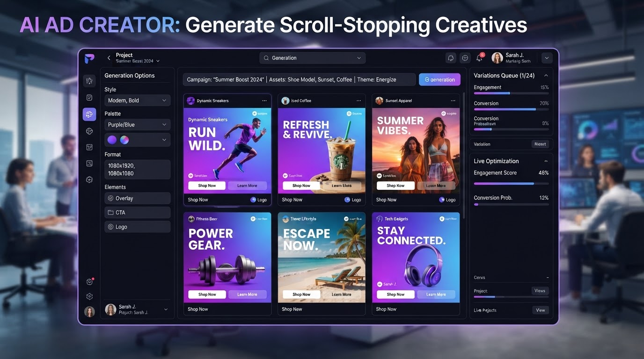
Task: Click the Views button next to Project
Action: 540,291
